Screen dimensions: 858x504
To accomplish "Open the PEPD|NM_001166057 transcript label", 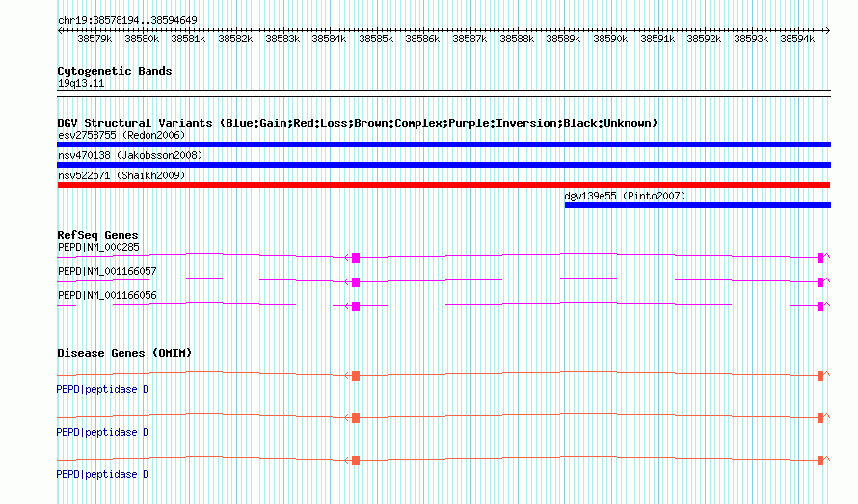I will pyautogui.click(x=107, y=271).
